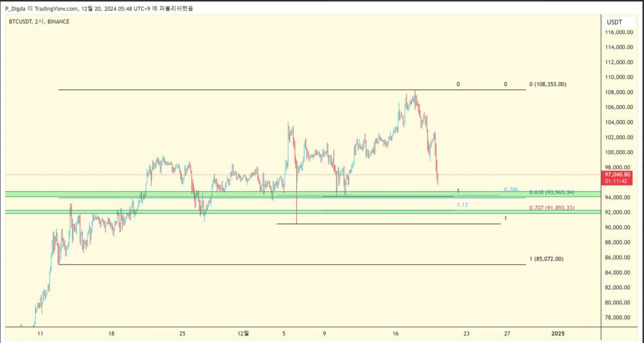Click the 01:11:42 candle countdown timer
Viewport: 644px width, 343px height.
pyautogui.click(x=618, y=181)
